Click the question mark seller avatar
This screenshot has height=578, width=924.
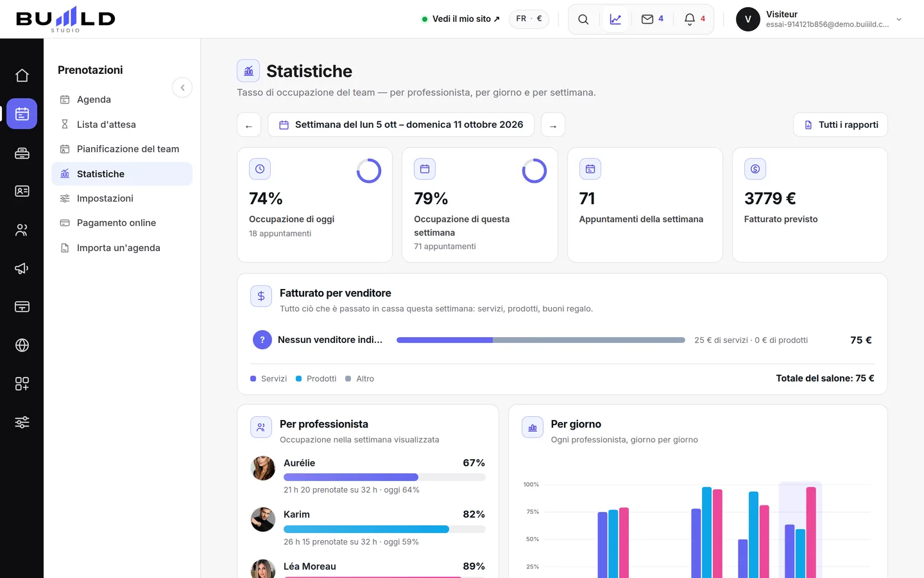click(262, 340)
